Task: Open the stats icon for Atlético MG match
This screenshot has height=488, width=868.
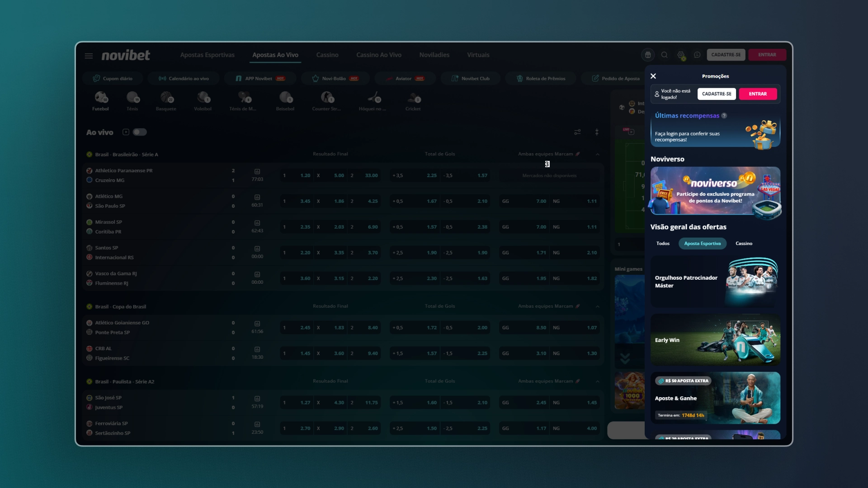Action: [257, 197]
